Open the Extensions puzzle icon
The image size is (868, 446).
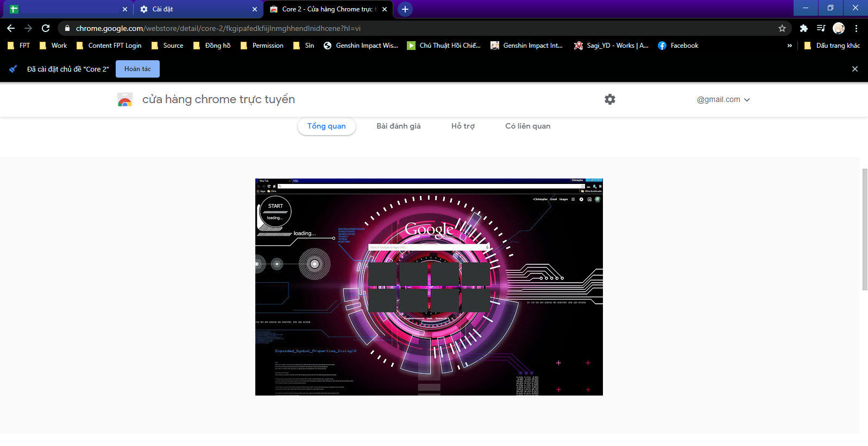click(x=804, y=28)
